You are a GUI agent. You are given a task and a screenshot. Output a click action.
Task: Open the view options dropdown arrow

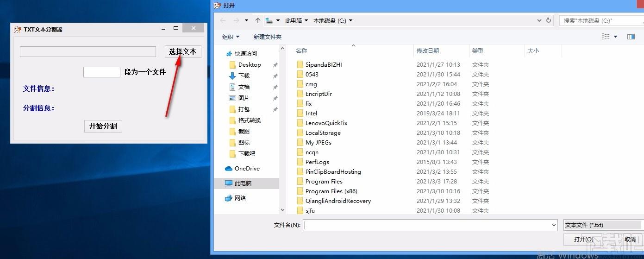(x=615, y=37)
